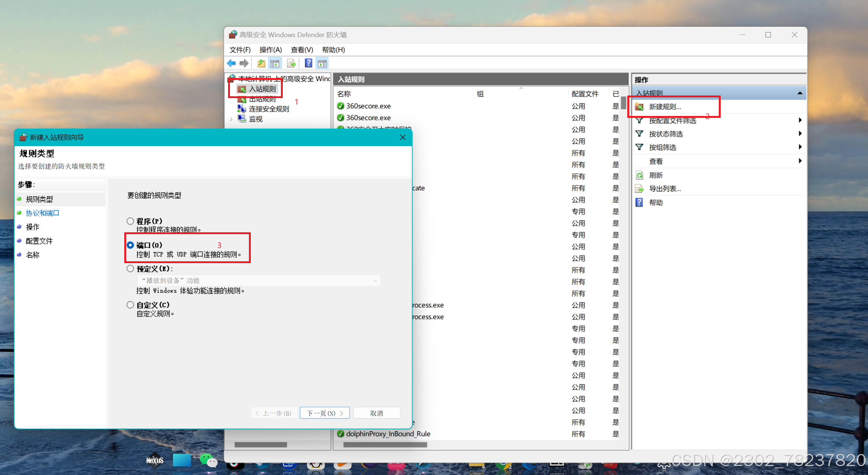The height and width of the screenshot is (475, 868).
Task: Choose the 自定义(C) custom rule option
Action: point(130,304)
